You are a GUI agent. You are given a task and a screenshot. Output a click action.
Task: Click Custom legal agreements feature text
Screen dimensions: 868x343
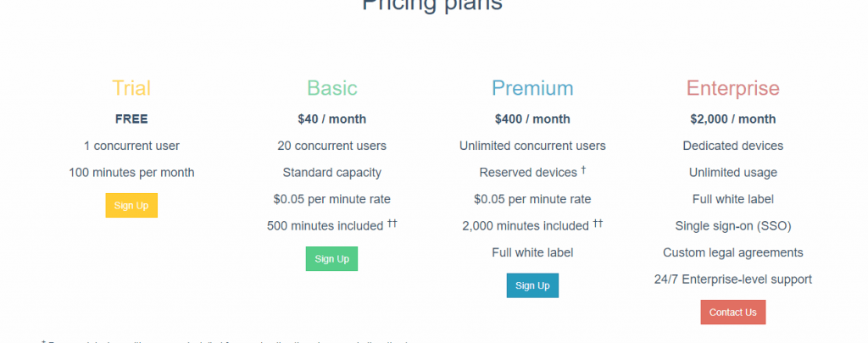point(733,252)
